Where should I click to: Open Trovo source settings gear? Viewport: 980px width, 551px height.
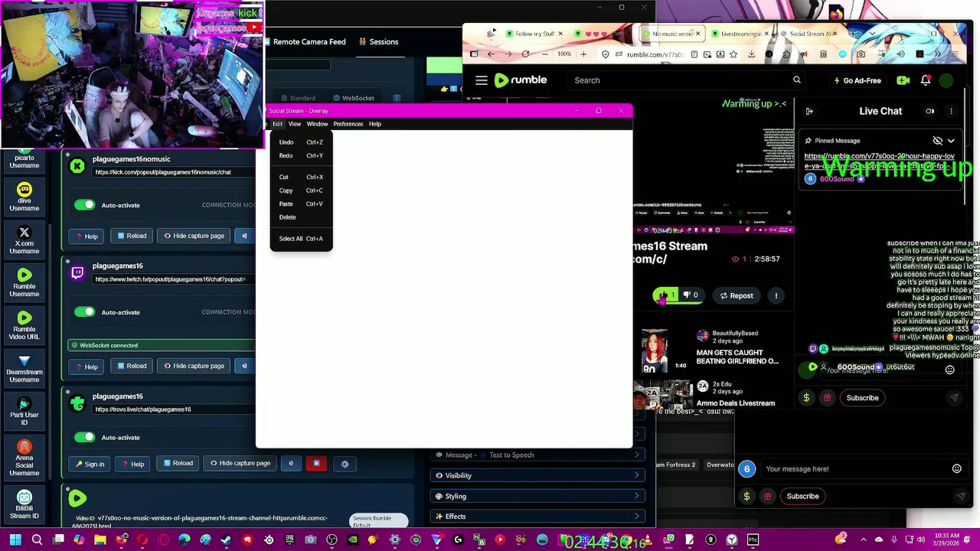345,463
